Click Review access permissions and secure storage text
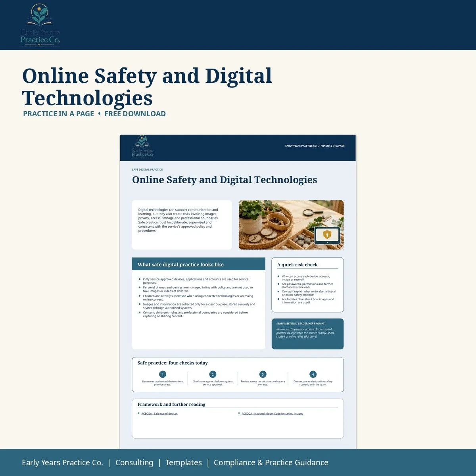This screenshot has width=476, height=476. coord(263,383)
